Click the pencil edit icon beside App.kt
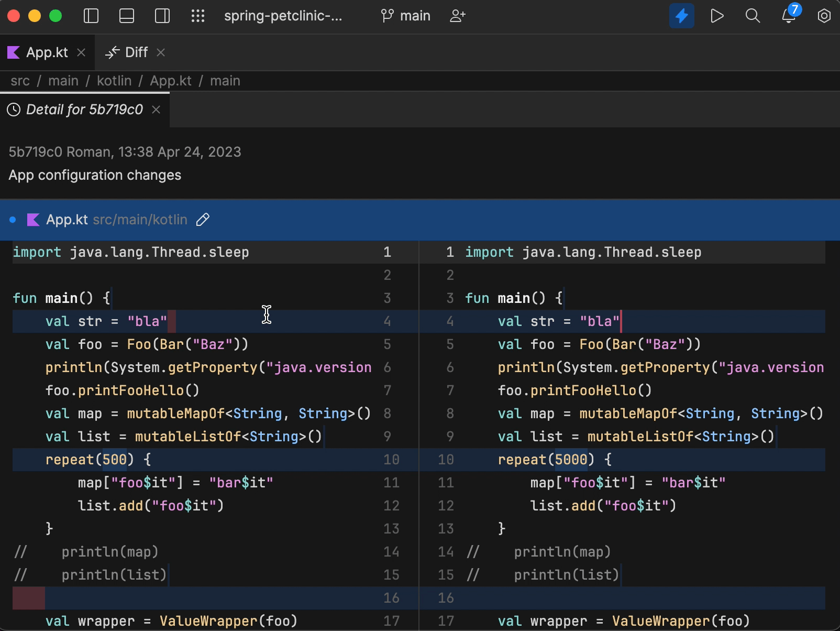840x631 pixels. coord(203,220)
